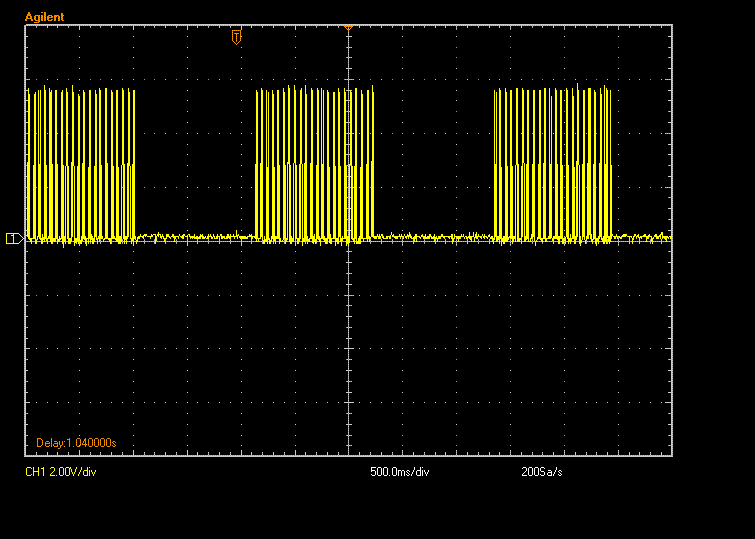The image size is (755, 539).
Task: Click the baseline trace after the last burst
Action: (642, 237)
